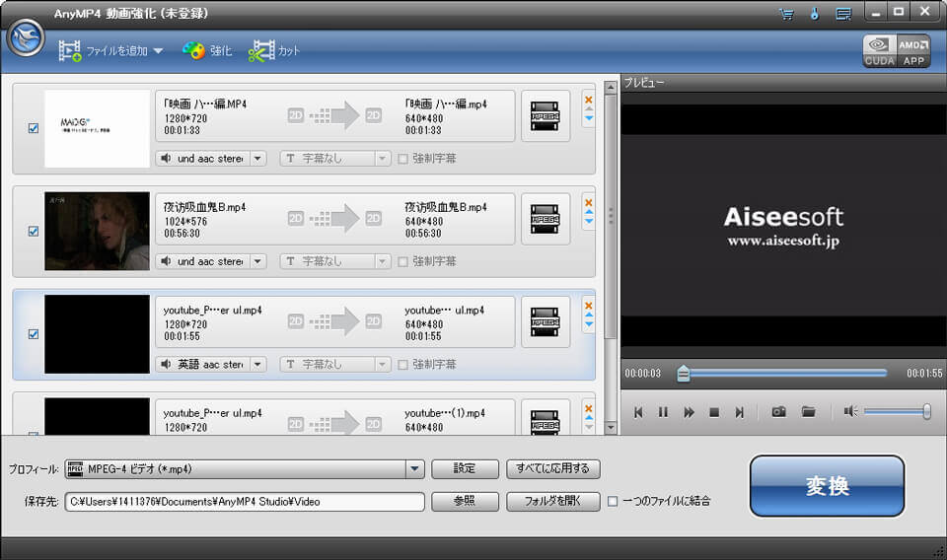
Task: Pause the preview playback
Action: 663,412
